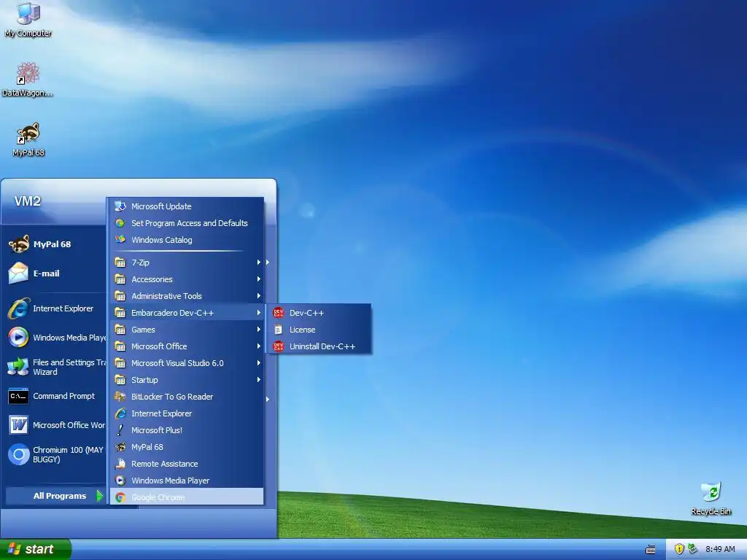Click the BitLocker To Go Reader icon
This screenshot has width=747, height=560.
tap(120, 397)
